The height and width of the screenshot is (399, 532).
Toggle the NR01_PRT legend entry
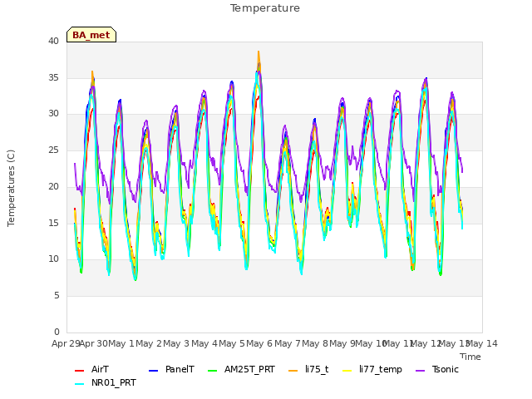(x=106, y=383)
